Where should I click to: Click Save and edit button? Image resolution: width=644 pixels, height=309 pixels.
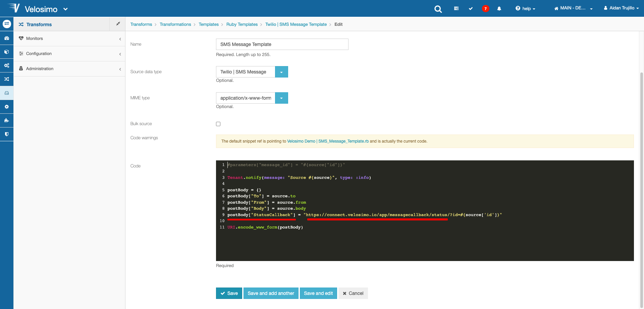tap(318, 293)
